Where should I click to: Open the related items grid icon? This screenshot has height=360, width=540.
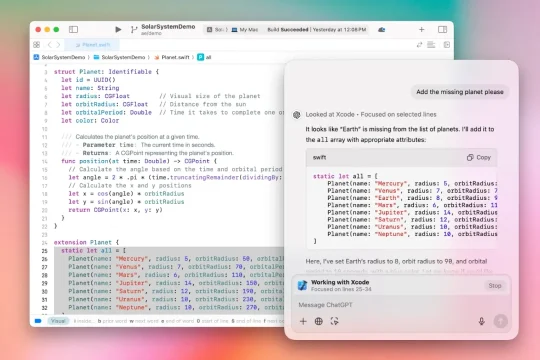click(x=37, y=45)
